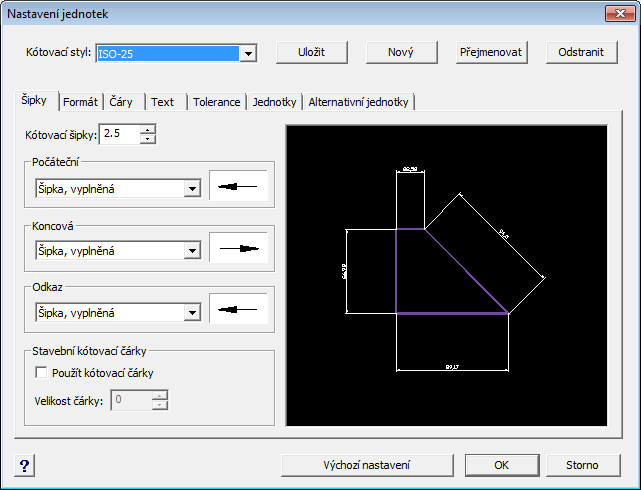Enable Použít kótovací čárky checkbox
Screen dimensions: 641x490
tap(41, 372)
